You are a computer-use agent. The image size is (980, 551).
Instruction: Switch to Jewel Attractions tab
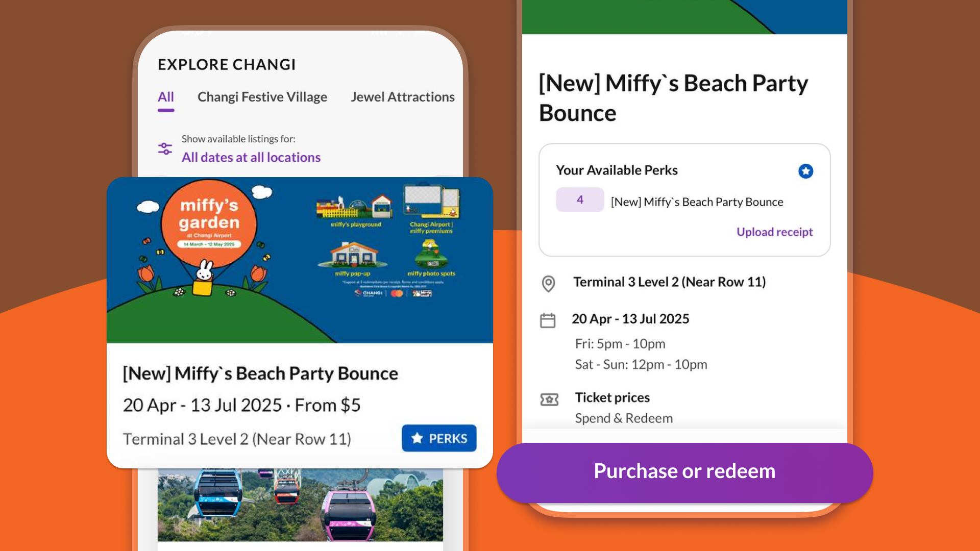(403, 97)
